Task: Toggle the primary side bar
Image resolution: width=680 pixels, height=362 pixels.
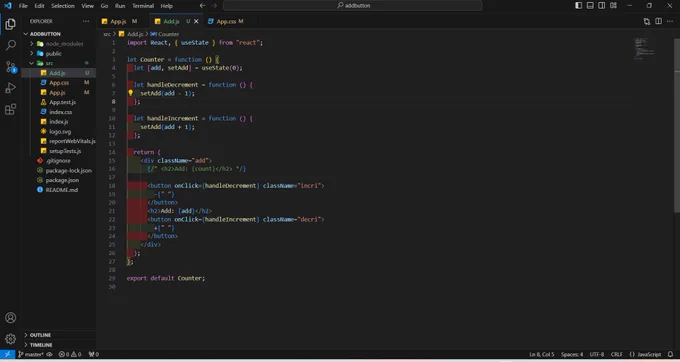Action: point(579,6)
